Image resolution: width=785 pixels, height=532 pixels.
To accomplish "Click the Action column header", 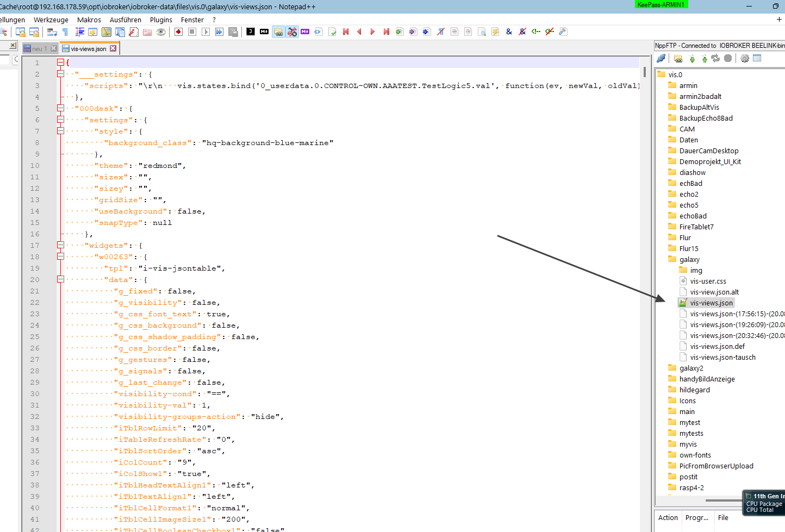I will pyautogui.click(x=668, y=517).
